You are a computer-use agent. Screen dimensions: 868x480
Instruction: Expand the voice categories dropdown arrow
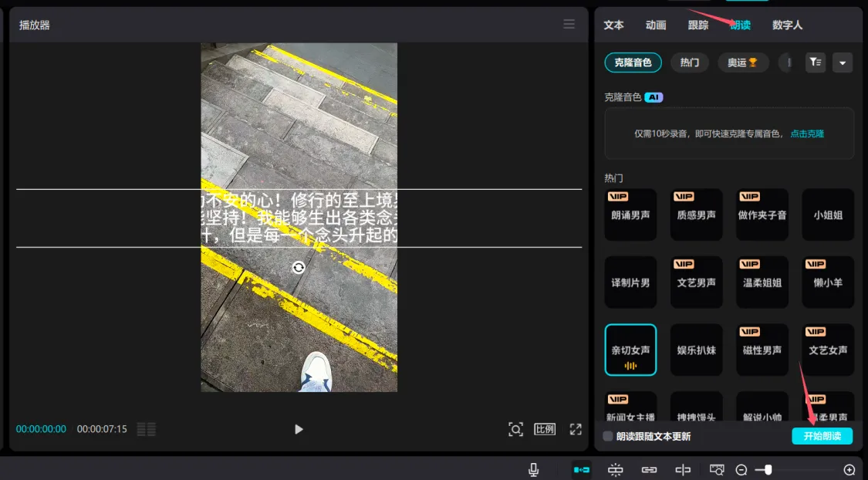click(x=843, y=63)
